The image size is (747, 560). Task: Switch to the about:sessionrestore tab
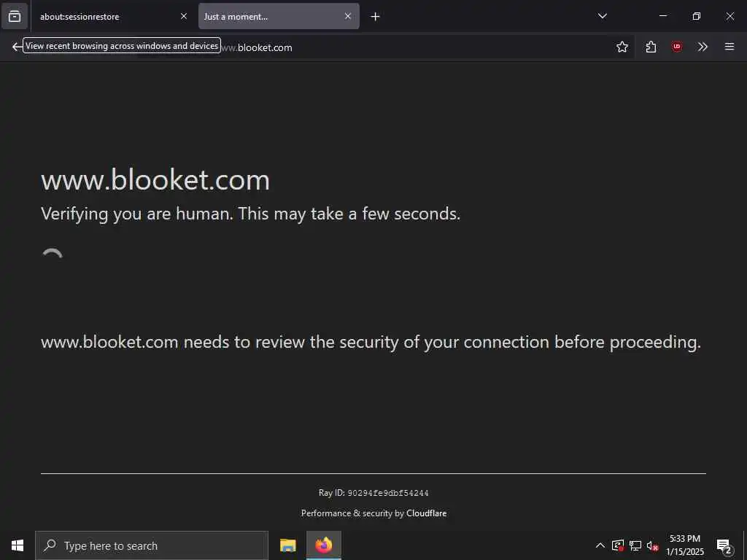(x=102, y=16)
